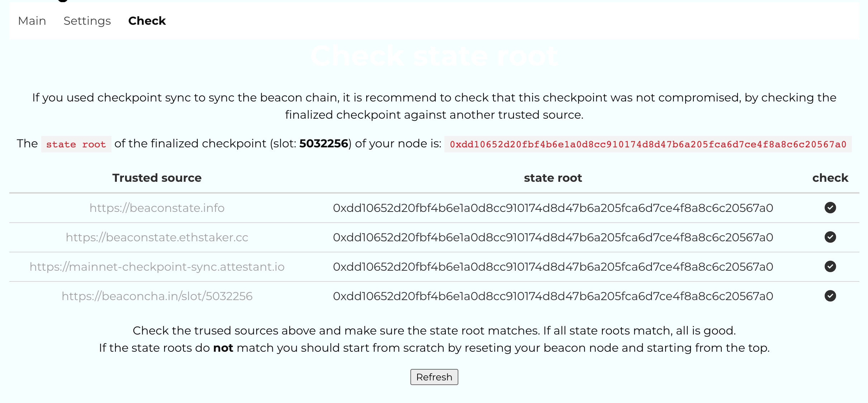Click the red 'state root' code label
868x403 pixels.
(76, 144)
